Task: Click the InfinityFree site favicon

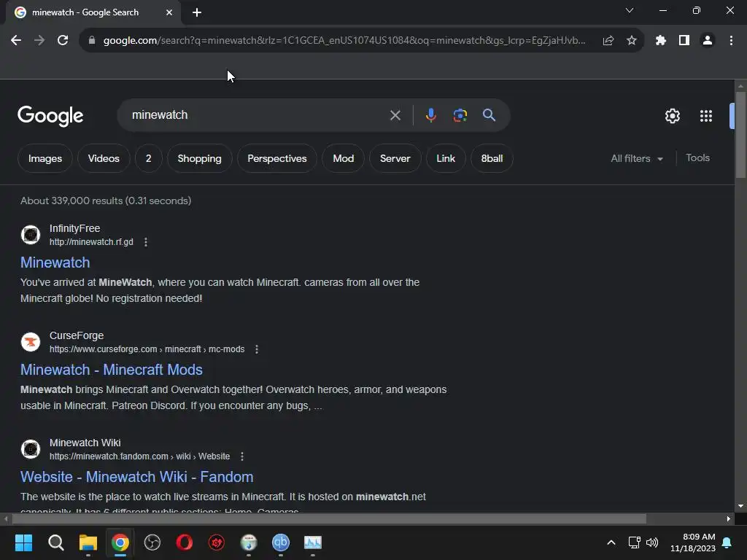Action: pyautogui.click(x=31, y=235)
